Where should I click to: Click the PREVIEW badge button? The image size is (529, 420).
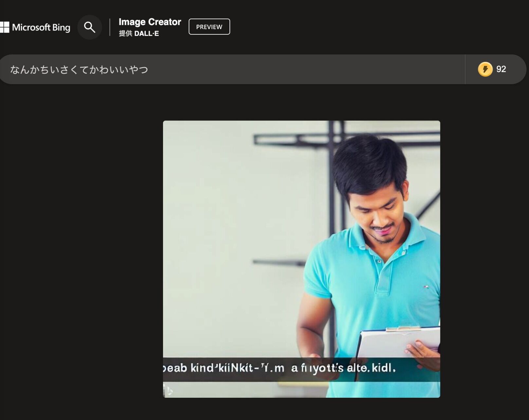point(209,27)
